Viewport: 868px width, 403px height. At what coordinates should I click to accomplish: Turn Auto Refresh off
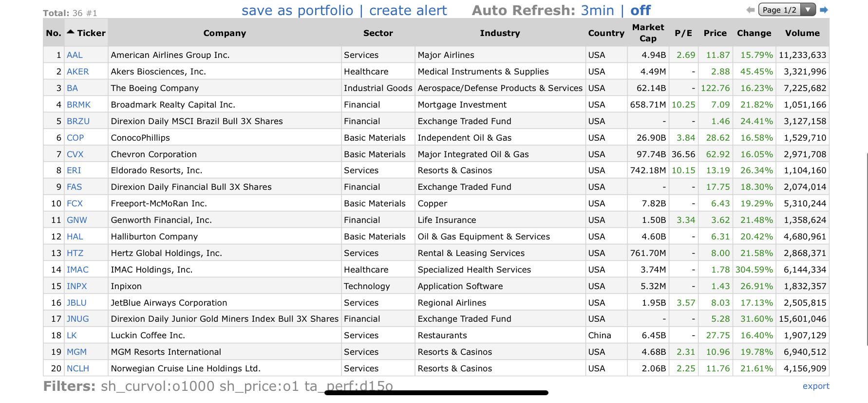click(641, 11)
